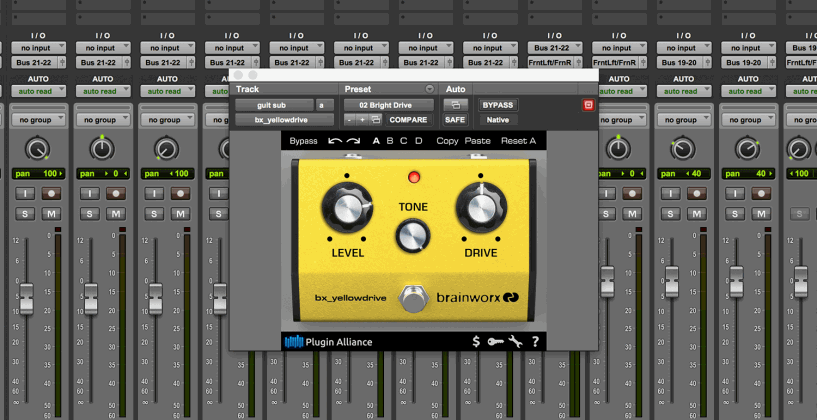
Task: Click the bx_yellowdrive label on the pedal
Action: click(350, 298)
